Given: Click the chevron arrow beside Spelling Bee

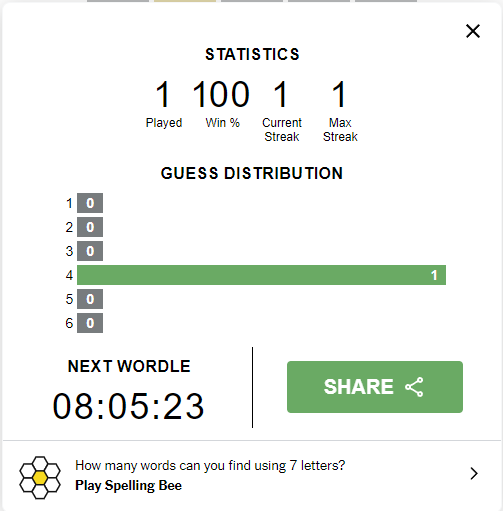Looking at the screenshot, I should [474, 474].
